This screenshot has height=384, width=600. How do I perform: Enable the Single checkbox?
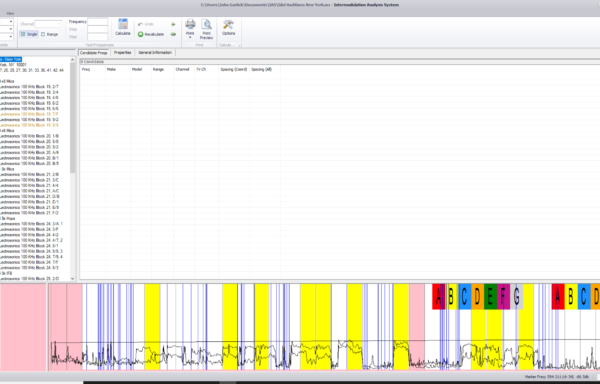23,34
